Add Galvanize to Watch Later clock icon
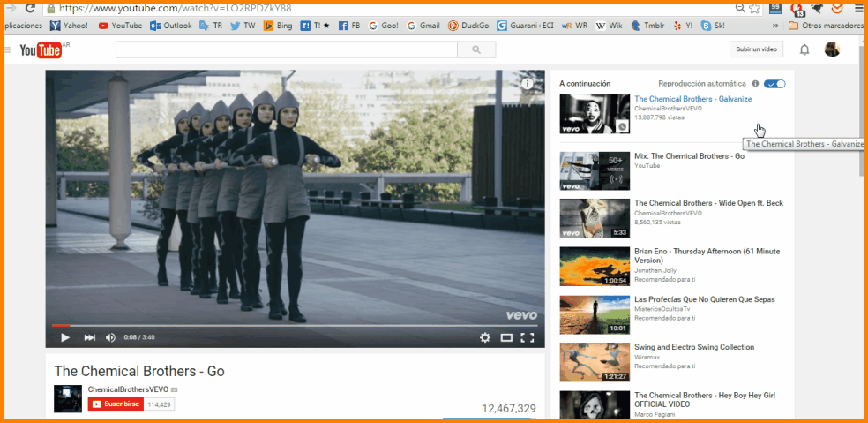The height and width of the screenshot is (423, 868). point(623,127)
